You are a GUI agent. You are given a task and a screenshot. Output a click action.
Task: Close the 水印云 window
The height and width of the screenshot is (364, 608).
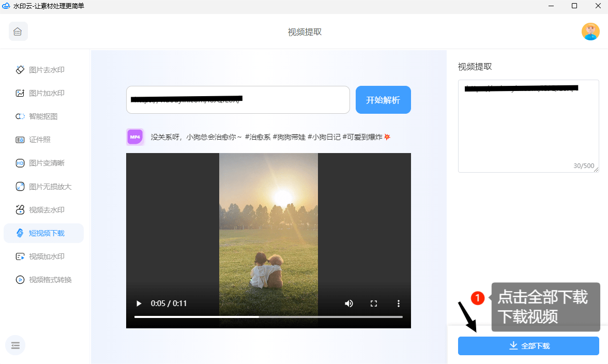tap(598, 6)
